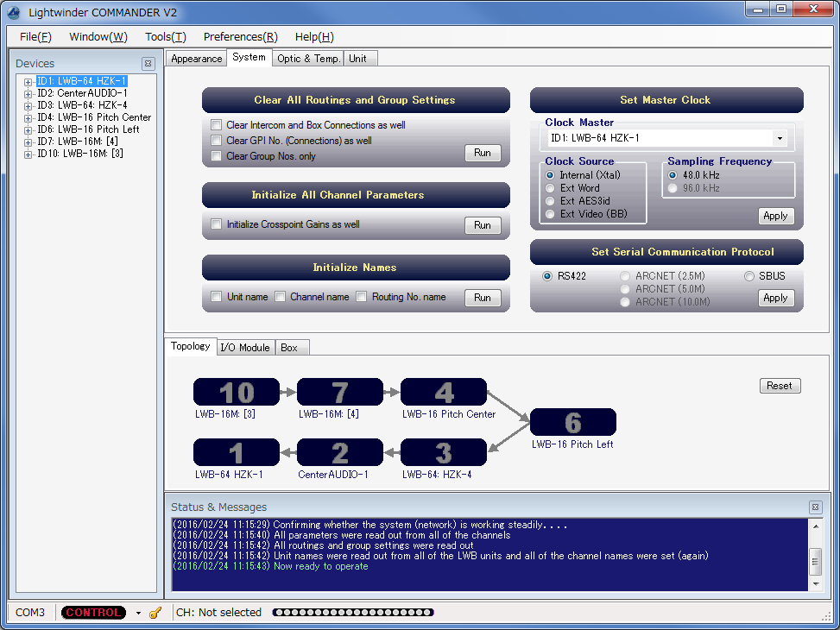
Task: Choose Ext Word clock source
Action: pos(550,188)
